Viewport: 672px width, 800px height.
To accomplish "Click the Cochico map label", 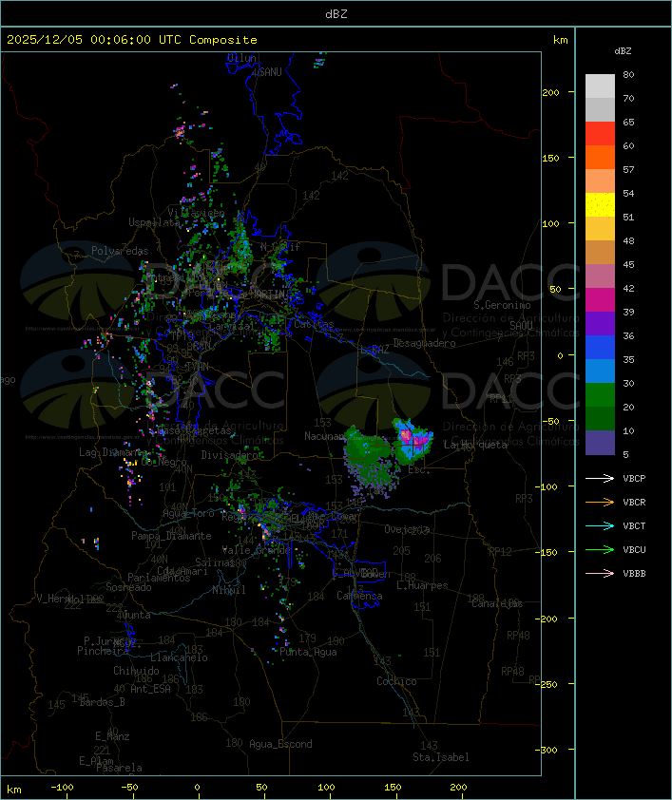I will (x=396, y=681).
